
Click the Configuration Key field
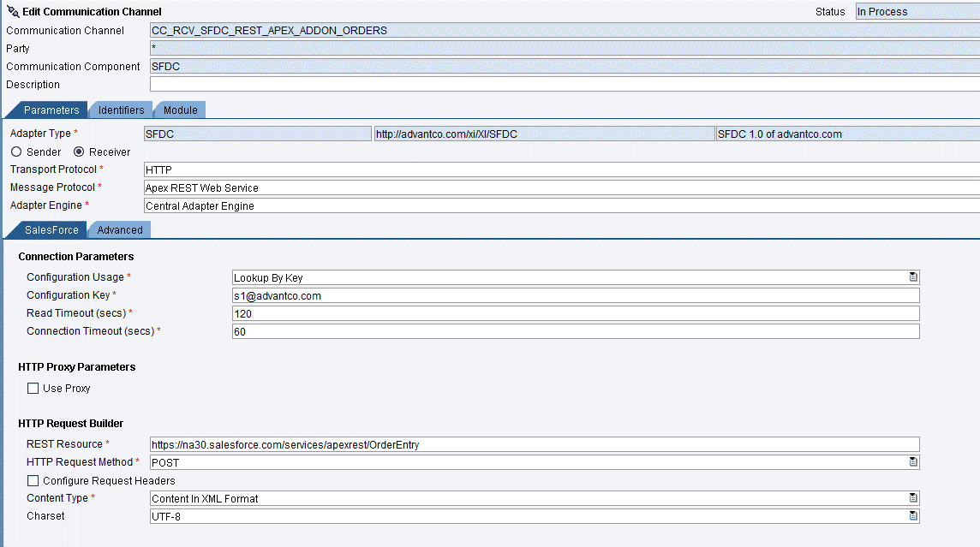[514, 294]
